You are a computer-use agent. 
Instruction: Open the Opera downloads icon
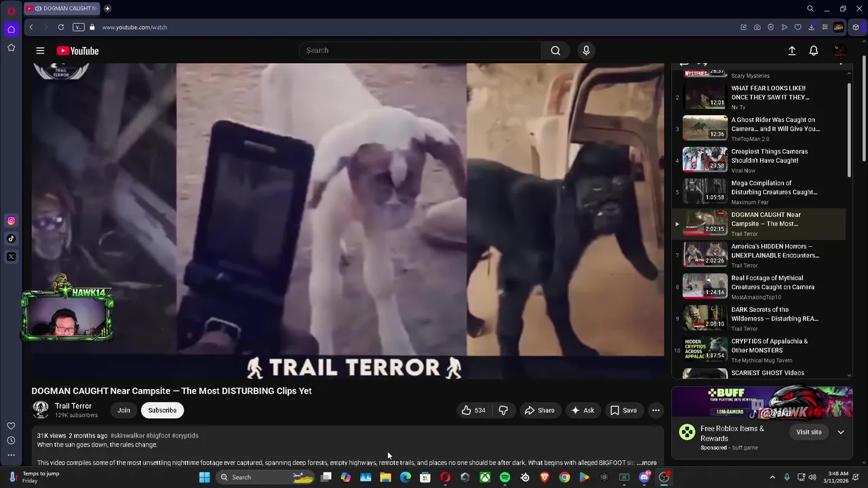point(811,27)
